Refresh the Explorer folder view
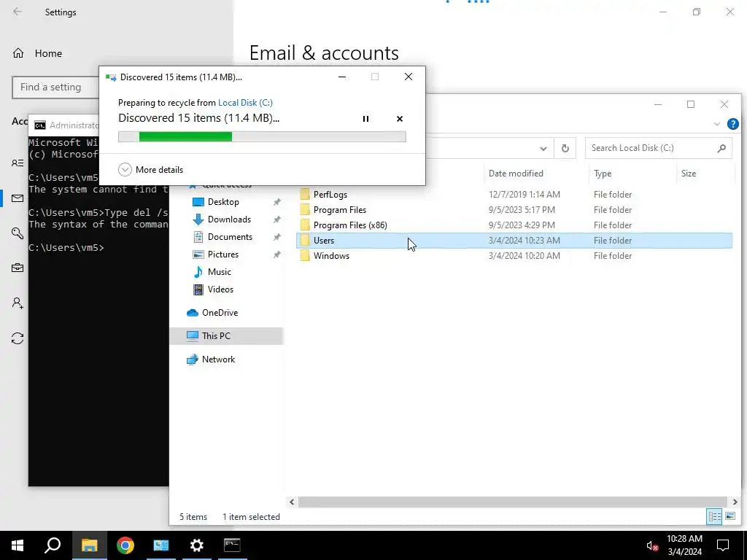This screenshot has height=560, width=747. tap(565, 148)
